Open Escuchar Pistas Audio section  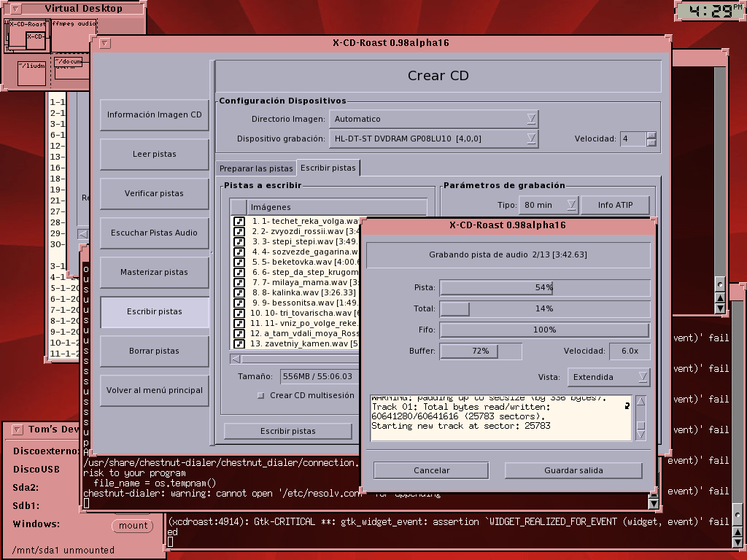pos(155,233)
